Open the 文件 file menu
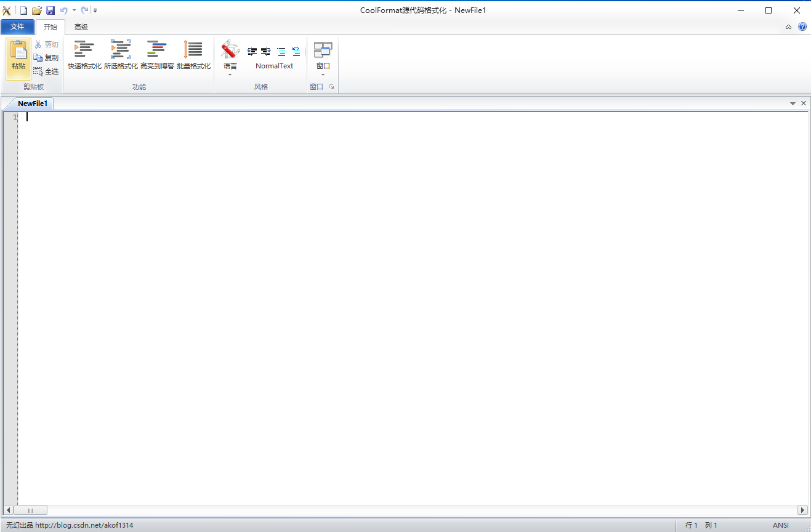This screenshot has width=811, height=532. (17, 27)
